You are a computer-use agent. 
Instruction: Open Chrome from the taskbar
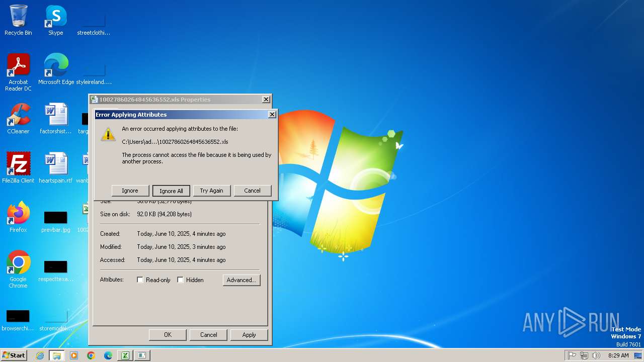coord(91,355)
